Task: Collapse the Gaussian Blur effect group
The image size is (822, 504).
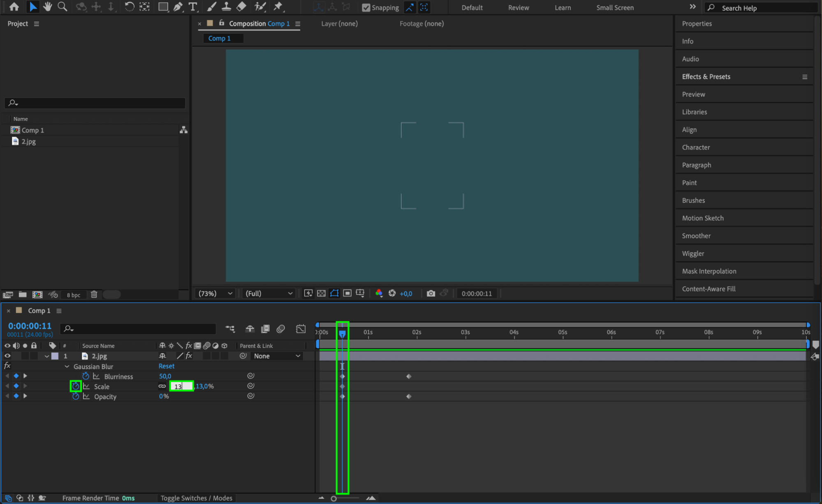Action: [x=67, y=366]
